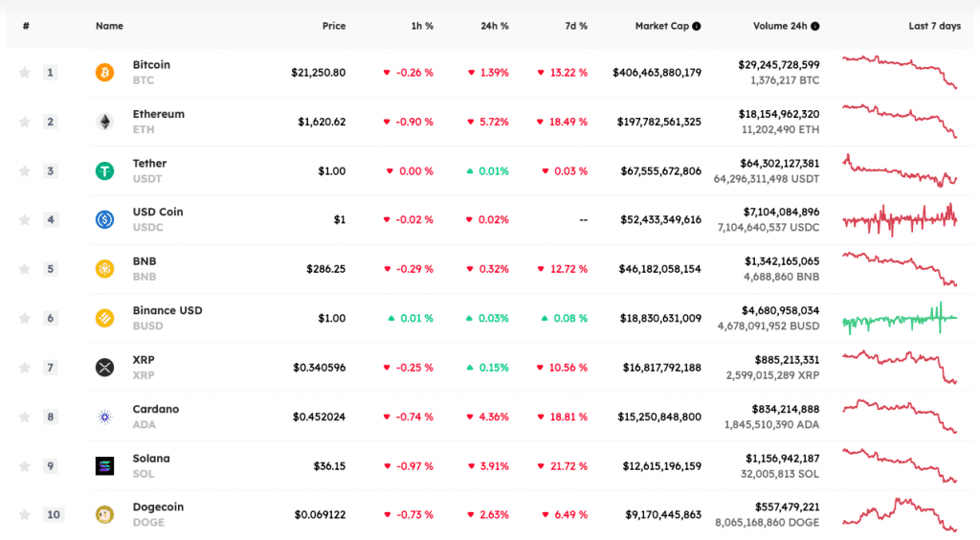Open the Cardano coin link

pyautogui.click(x=156, y=410)
